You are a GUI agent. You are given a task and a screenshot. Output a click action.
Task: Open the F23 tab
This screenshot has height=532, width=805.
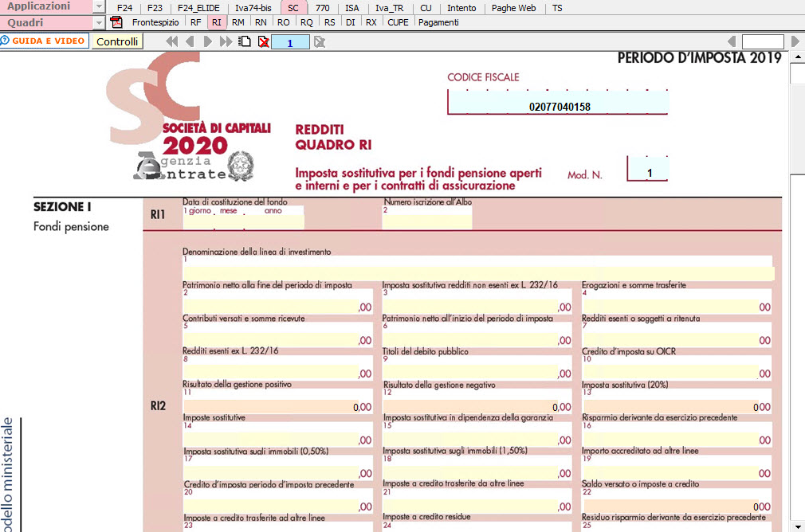(x=155, y=8)
